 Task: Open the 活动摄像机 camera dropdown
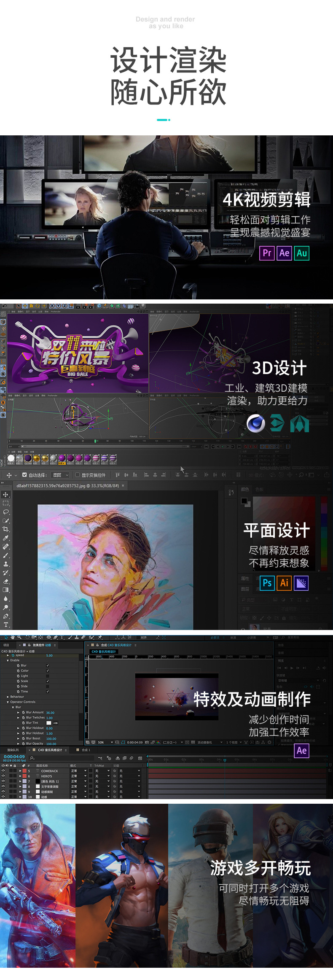click(209, 742)
